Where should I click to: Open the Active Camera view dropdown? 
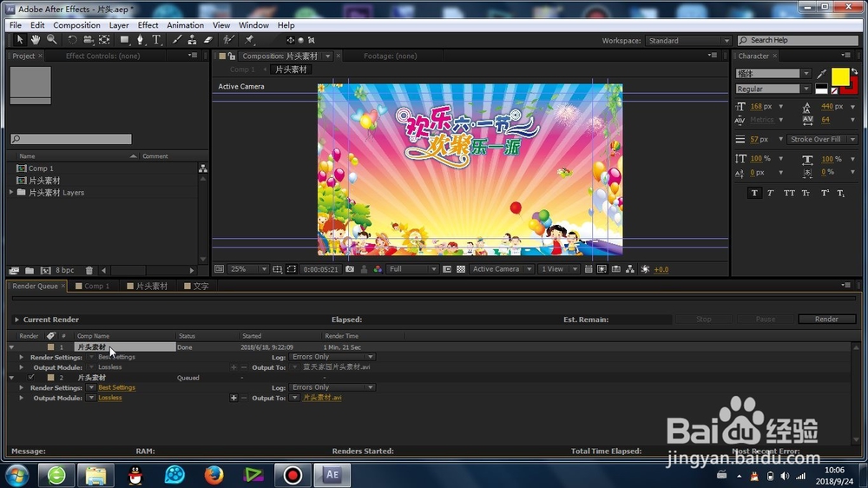point(502,269)
